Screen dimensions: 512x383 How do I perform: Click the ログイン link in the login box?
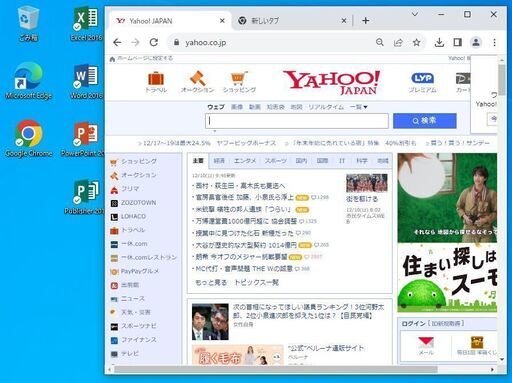[413, 324]
